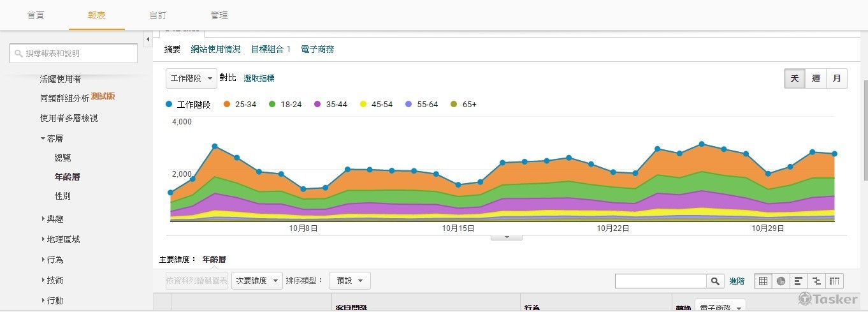Click the magnifier search button beside table filter
The height and width of the screenshot is (312, 868).
(715, 281)
